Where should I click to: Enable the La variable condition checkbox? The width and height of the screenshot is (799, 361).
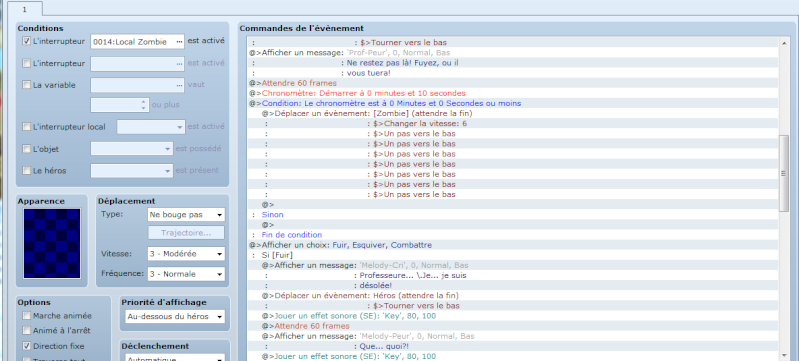27,85
